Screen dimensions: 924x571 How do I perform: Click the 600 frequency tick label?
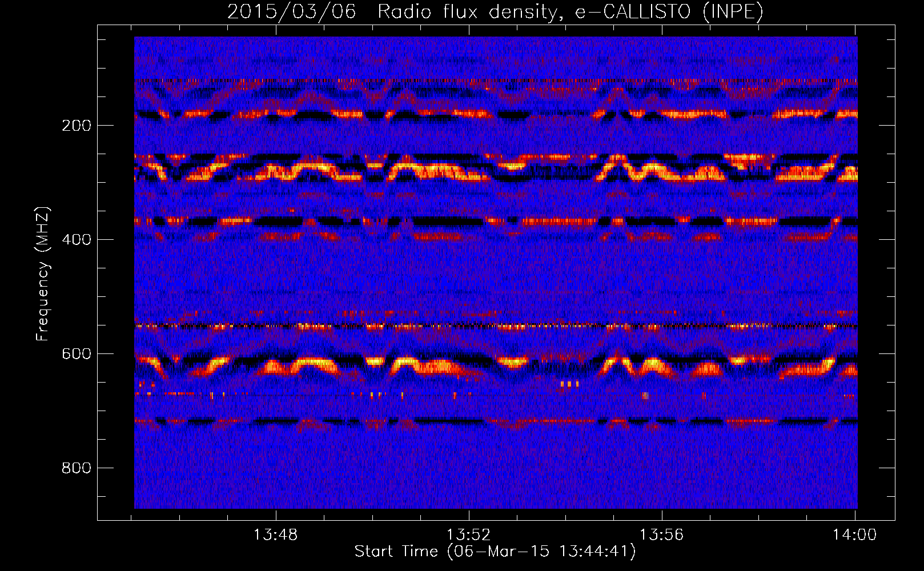77,354
